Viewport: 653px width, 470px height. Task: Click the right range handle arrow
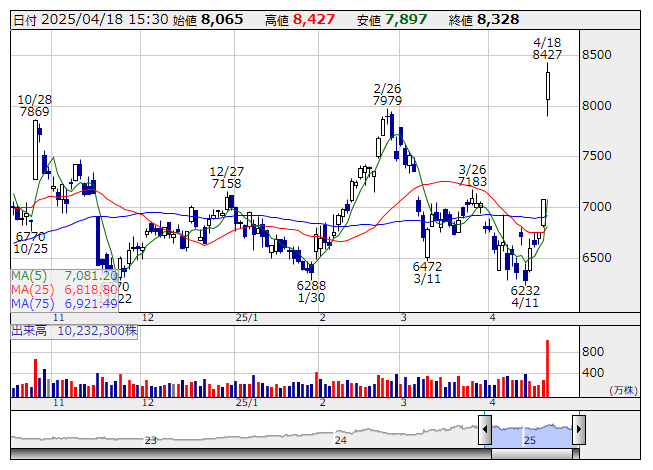(x=579, y=430)
